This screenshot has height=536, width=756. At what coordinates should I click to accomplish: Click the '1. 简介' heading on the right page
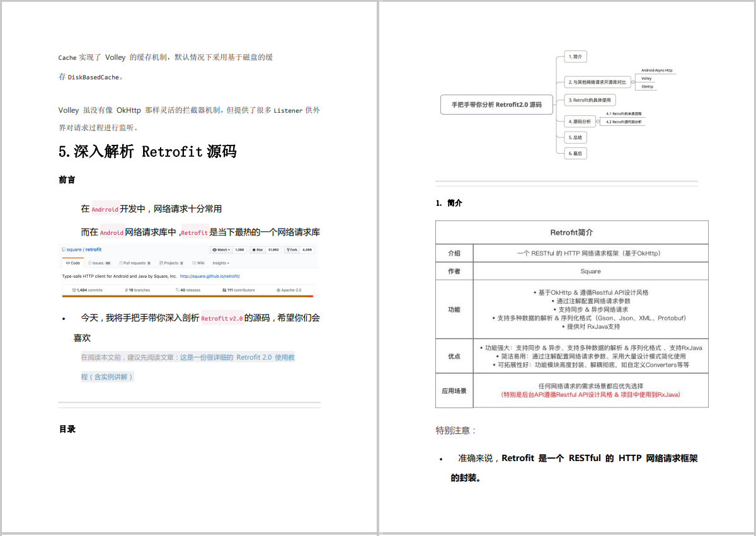pos(449,203)
